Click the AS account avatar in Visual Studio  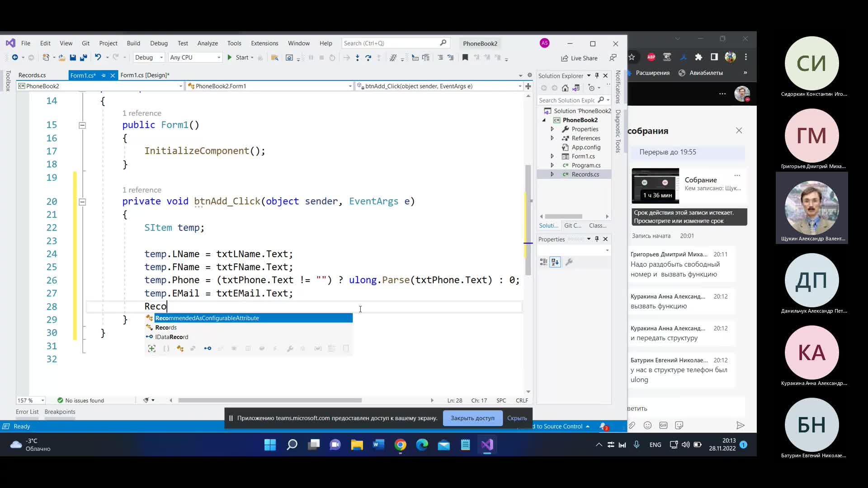544,43
